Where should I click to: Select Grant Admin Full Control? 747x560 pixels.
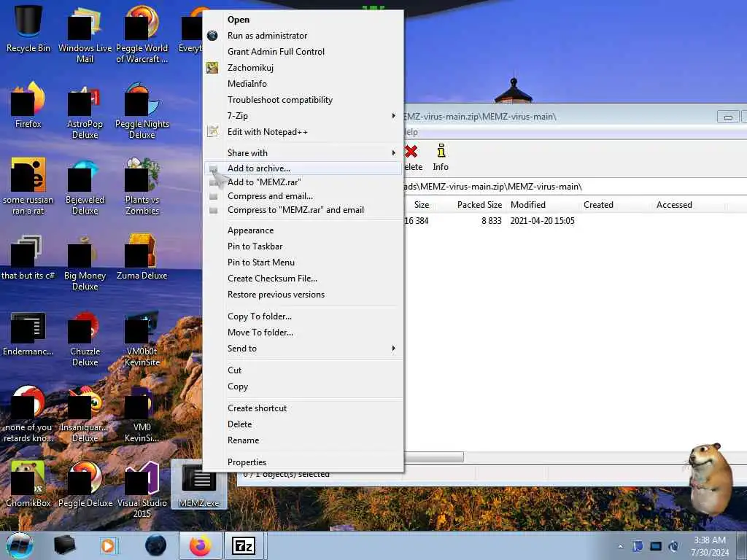pos(303,52)
